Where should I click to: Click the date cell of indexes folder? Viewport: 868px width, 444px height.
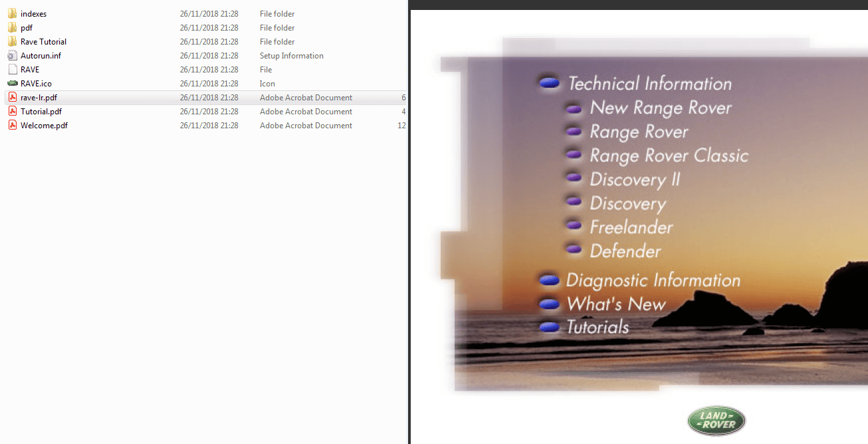coord(209,14)
